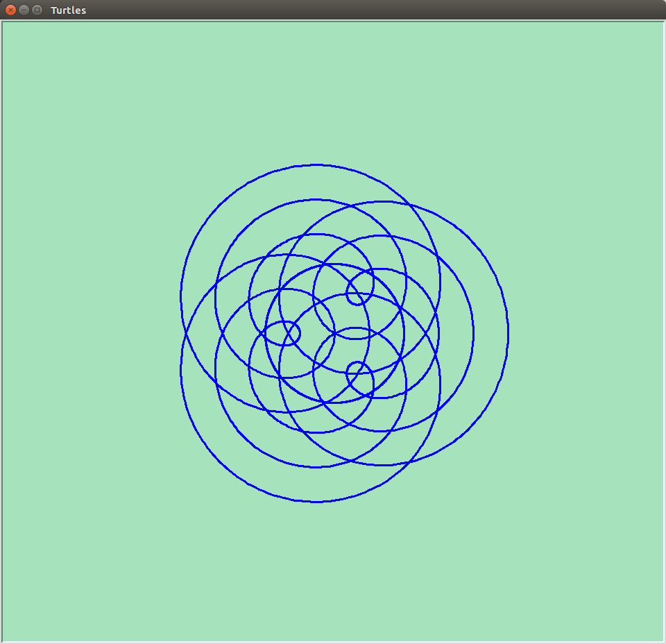
Task: Click the lower-right crossing of the outermost circles
Action: [409, 461]
